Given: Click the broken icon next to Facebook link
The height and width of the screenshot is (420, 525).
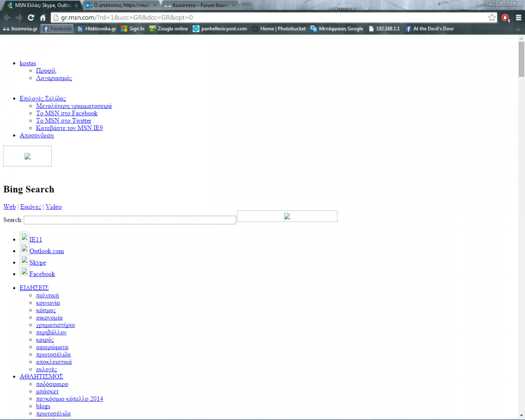Looking at the screenshot, I should click(24, 271).
